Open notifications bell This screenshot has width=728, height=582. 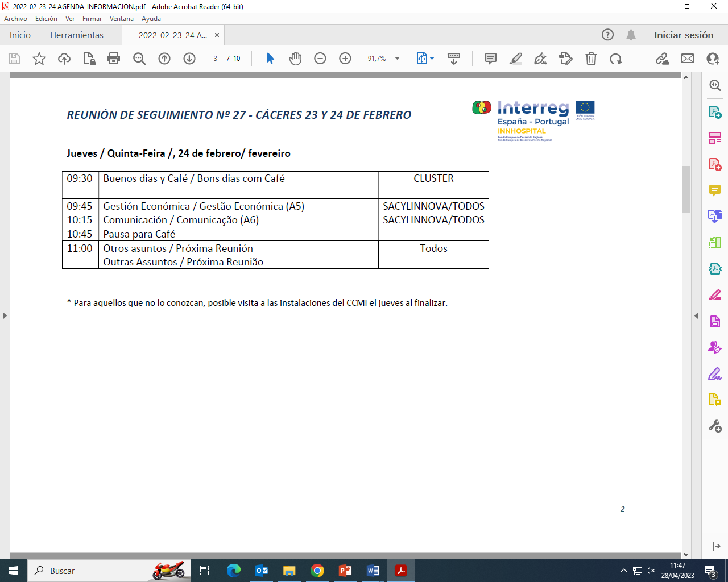tap(631, 35)
